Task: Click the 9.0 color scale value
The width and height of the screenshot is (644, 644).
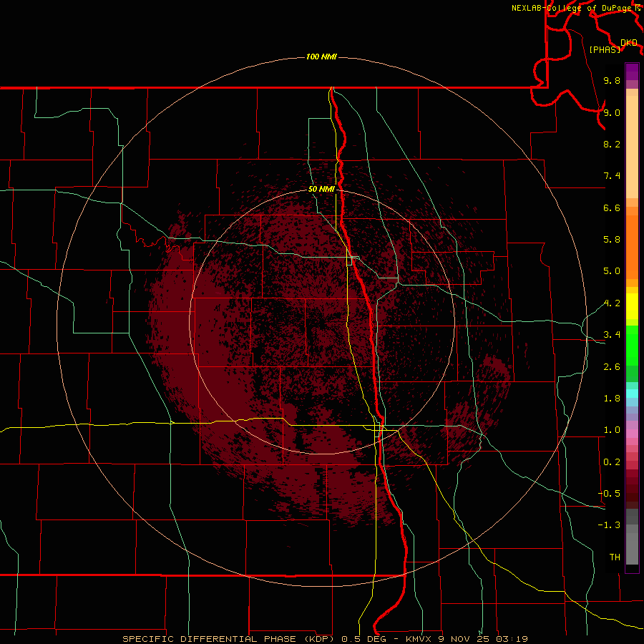Action: pos(612,112)
